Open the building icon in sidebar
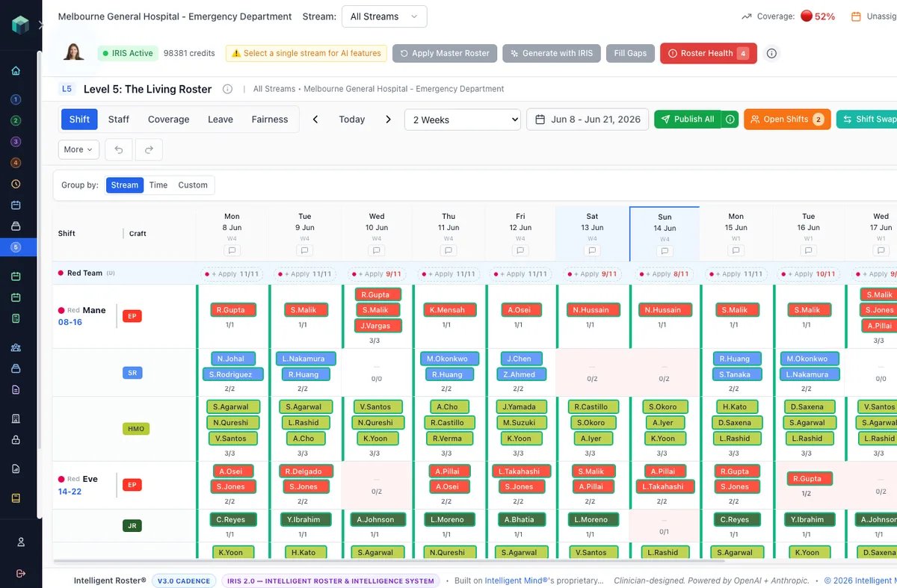 pyautogui.click(x=16, y=418)
